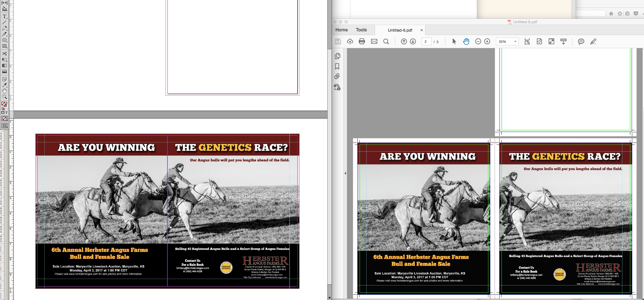The width and height of the screenshot is (644, 300).
Task: Select the Hand tool in InDesign
Action: pyautogui.click(x=4, y=91)
